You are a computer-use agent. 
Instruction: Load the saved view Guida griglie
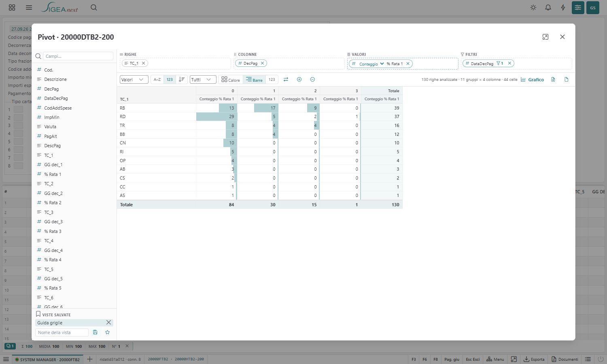coord(70,323)
